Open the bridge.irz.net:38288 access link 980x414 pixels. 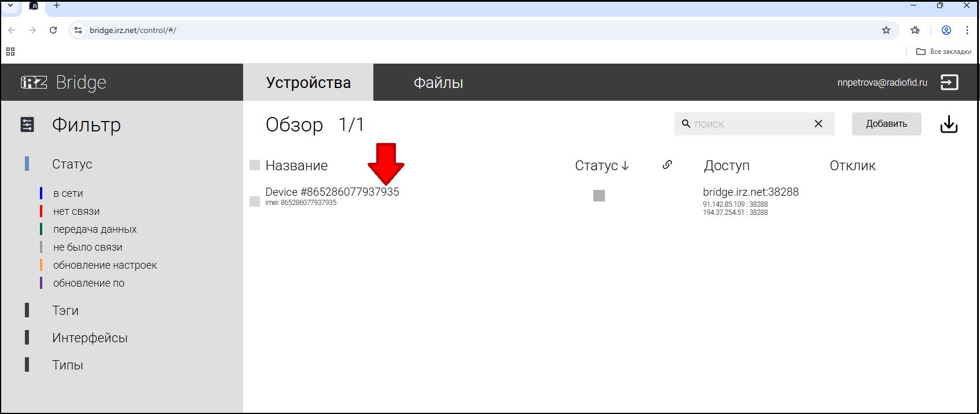point(750,192)
